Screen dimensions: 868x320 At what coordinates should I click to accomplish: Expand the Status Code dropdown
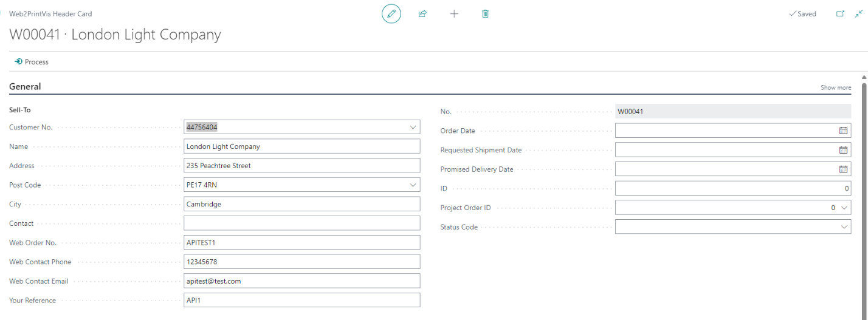click(844, 227)
